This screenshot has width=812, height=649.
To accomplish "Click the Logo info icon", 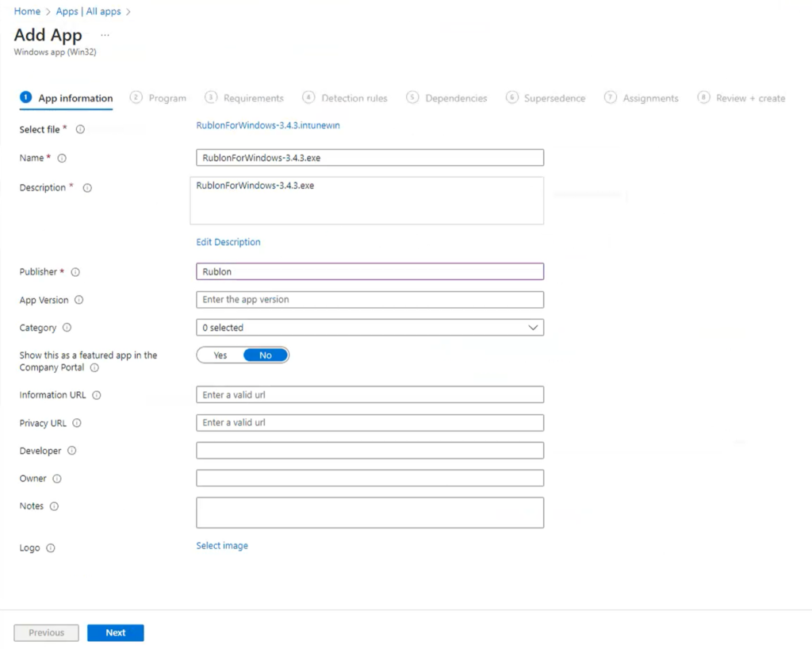I will [49, 548].
